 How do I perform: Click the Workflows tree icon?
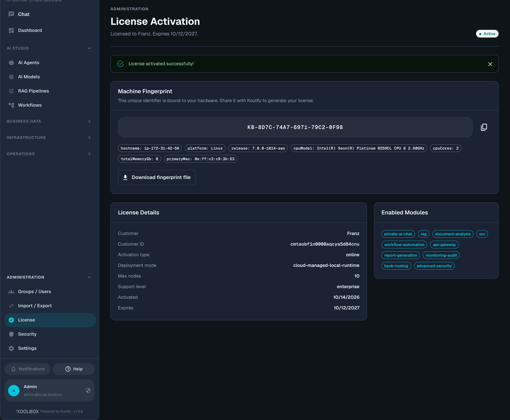coord(11,105)
